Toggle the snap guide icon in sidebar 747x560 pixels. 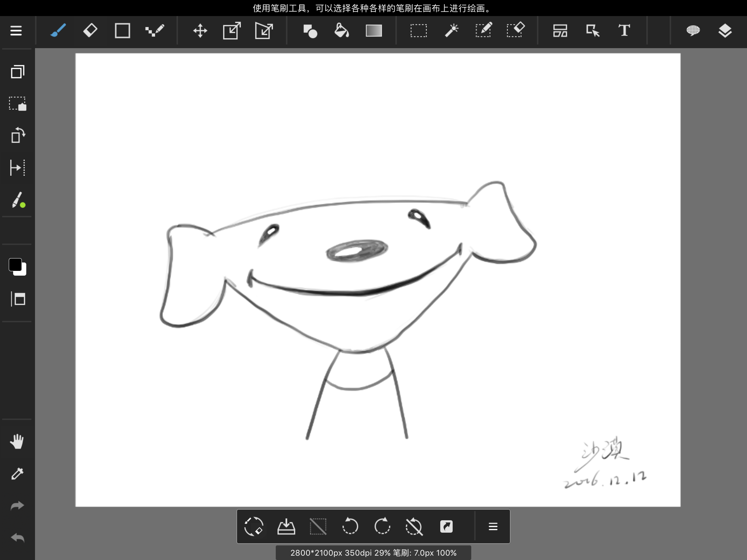tap(18, 167)
